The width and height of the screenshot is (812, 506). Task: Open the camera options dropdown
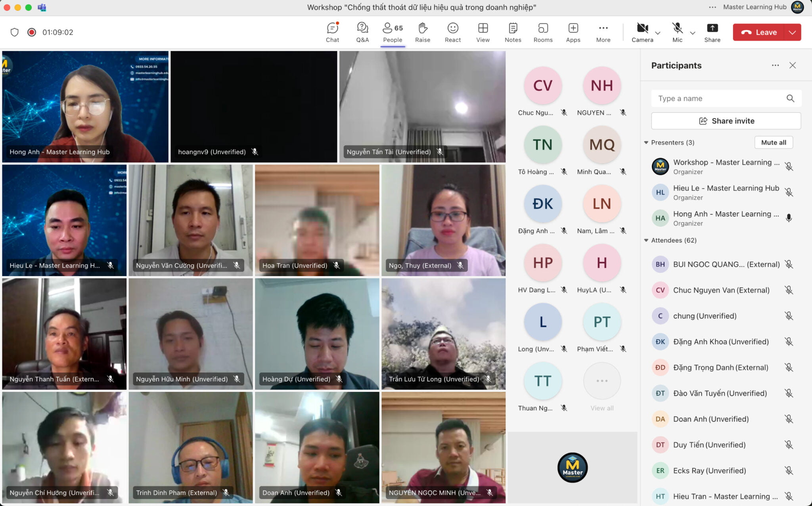tap(657, 33)
